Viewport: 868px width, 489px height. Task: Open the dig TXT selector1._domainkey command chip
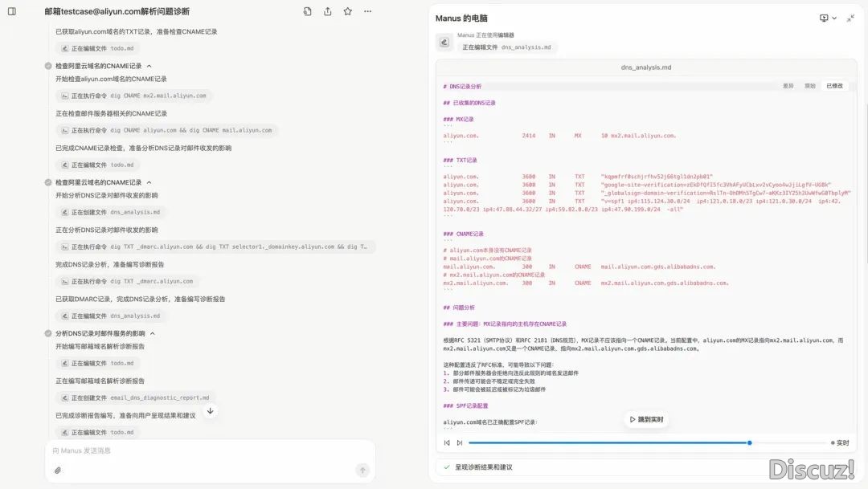[x=215, y=247]
